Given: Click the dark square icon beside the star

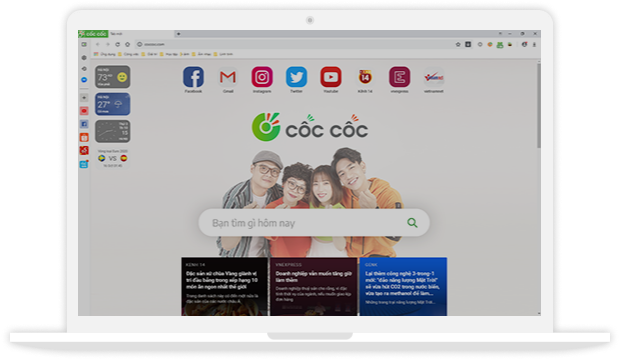Looking at the screenshot, I should 468,44.
